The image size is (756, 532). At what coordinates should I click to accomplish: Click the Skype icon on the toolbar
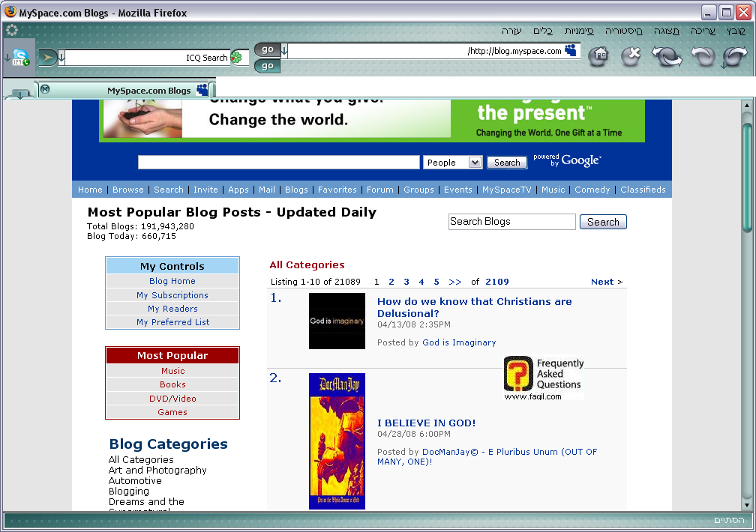(x=20, y=58)
